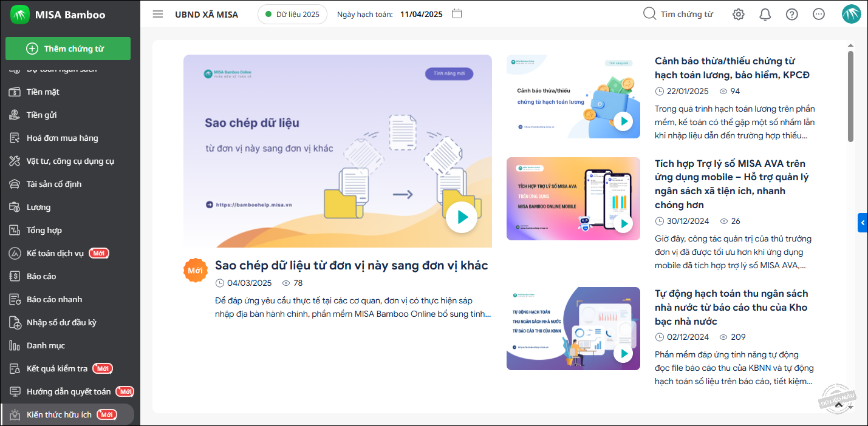868x426 pixels.
Task: Click the Mới badge beside Kết quả kiểm tra
Action: [102, 369]
